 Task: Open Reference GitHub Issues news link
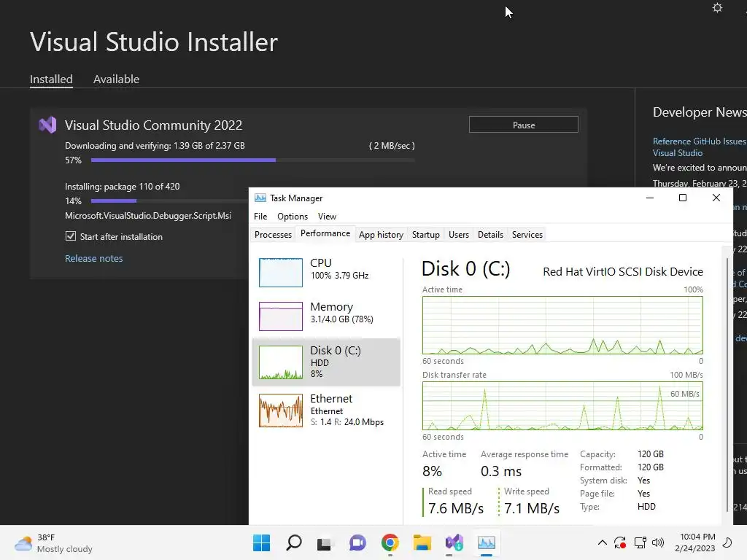click(x=700, y=147)
